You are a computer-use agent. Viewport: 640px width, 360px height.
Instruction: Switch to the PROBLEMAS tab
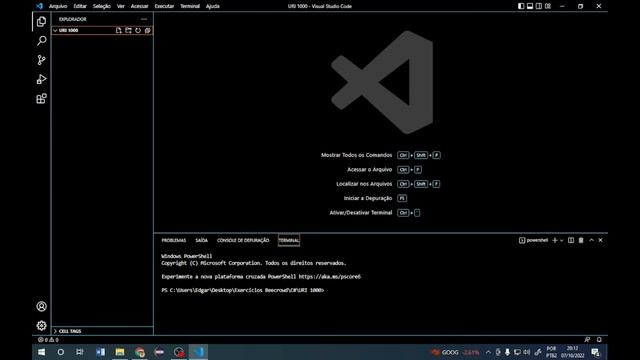(x=173, y=240)
